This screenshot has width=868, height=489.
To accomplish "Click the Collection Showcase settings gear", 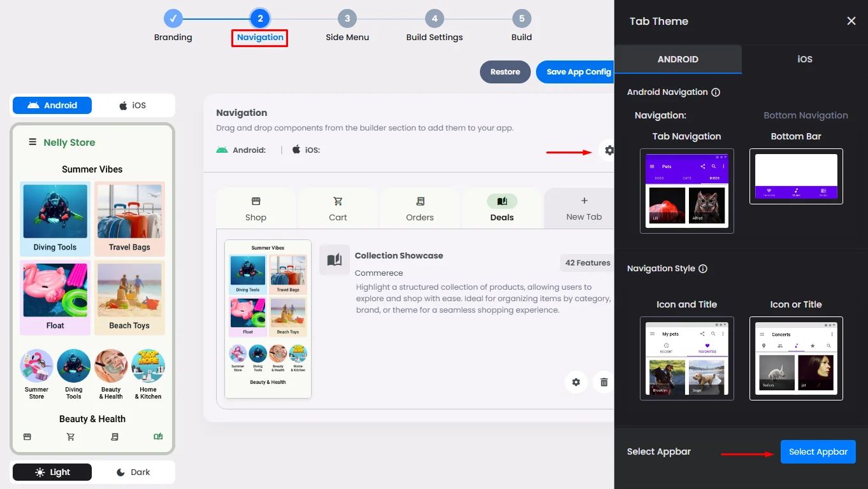I will 576,382.
